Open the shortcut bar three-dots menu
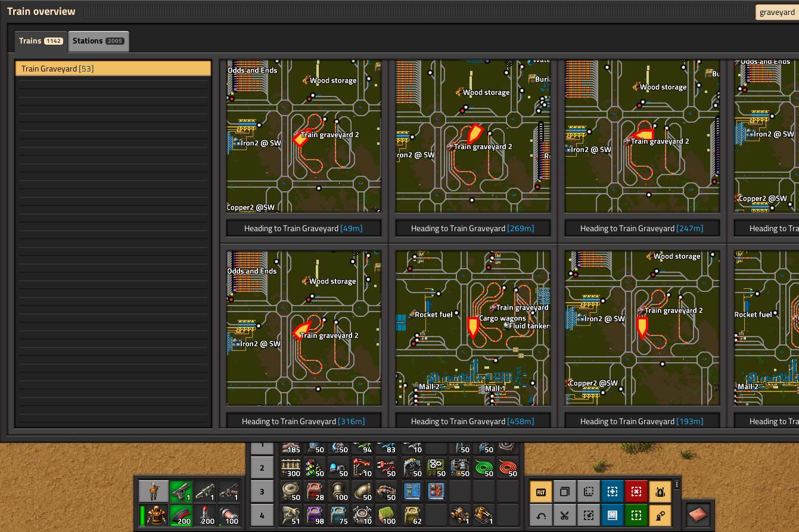 tap(676, 484)
